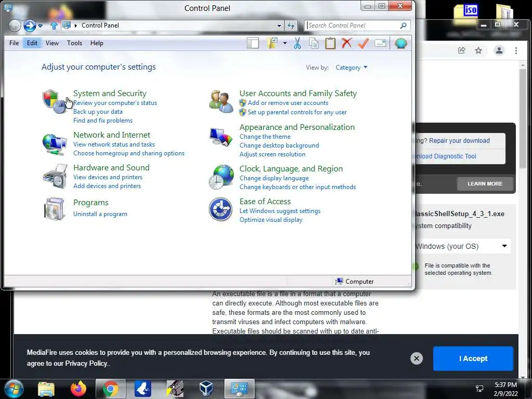This screenshot has width=532, height=399.
Task: Click the LEARN MORE button
Action: [x=485, y=183]
